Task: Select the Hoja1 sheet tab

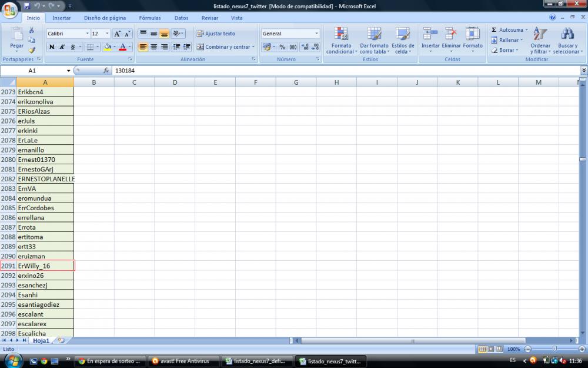Action: pos(41,340)
